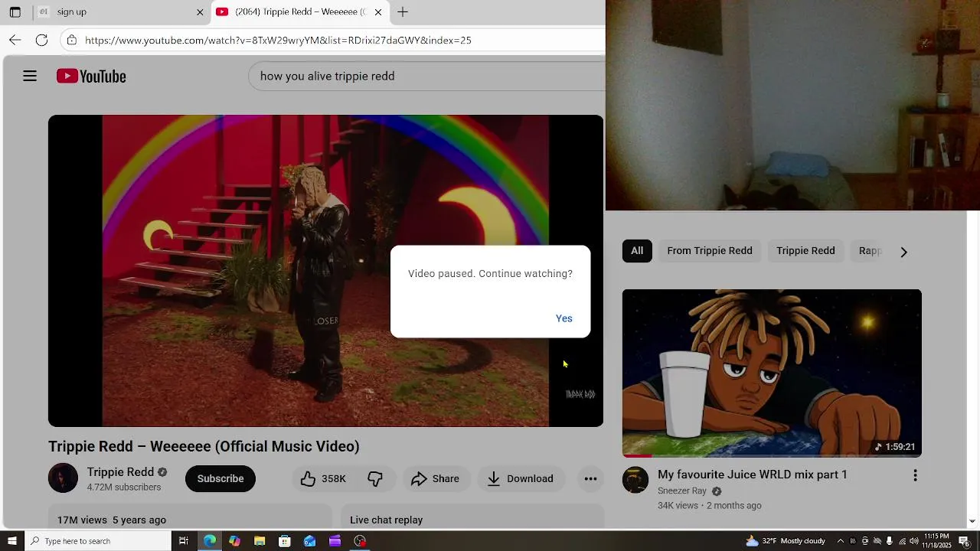Share the Trippie Redd video
Screen dimensions: 980x551
435,479
